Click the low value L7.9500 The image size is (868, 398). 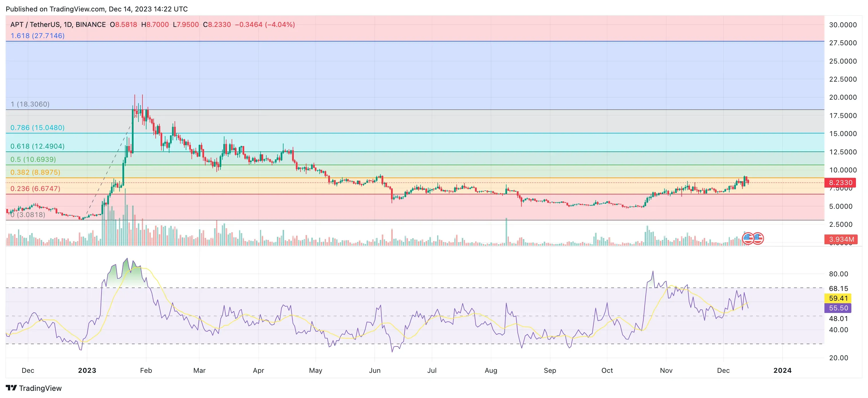pos(186,25)
